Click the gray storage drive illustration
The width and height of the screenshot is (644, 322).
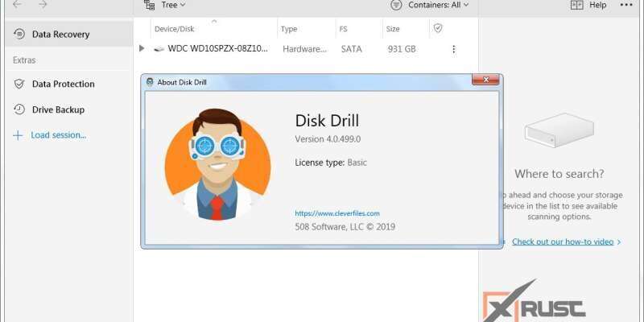pyautogui.click(x=559, y=130)
